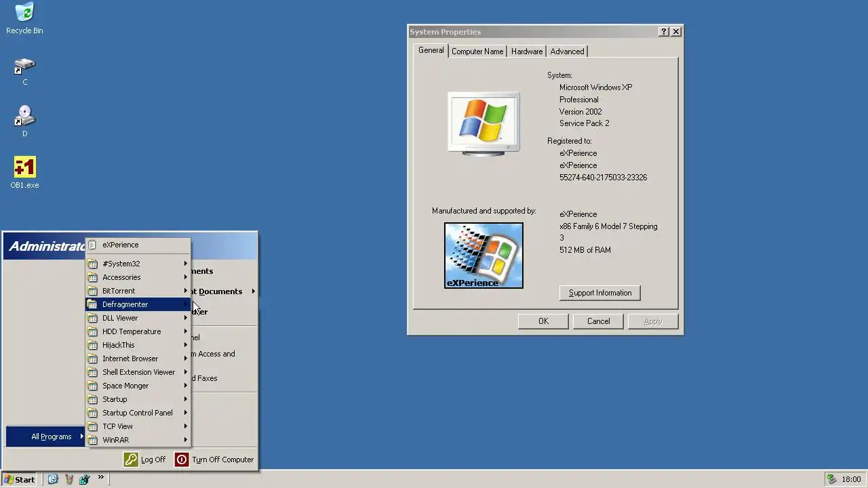
Task: Select the D drive desktop shortcut
Action: [x=24, y=122]
